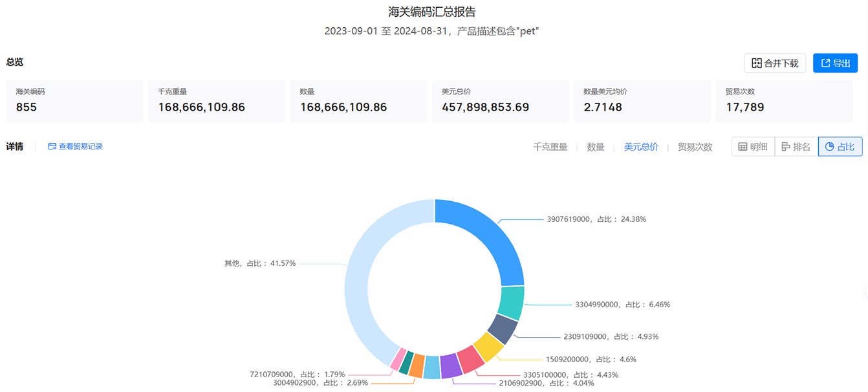Select the slate 2309109000 donut slice
Screen dimensions: 868x392
(x=502, y=329)
